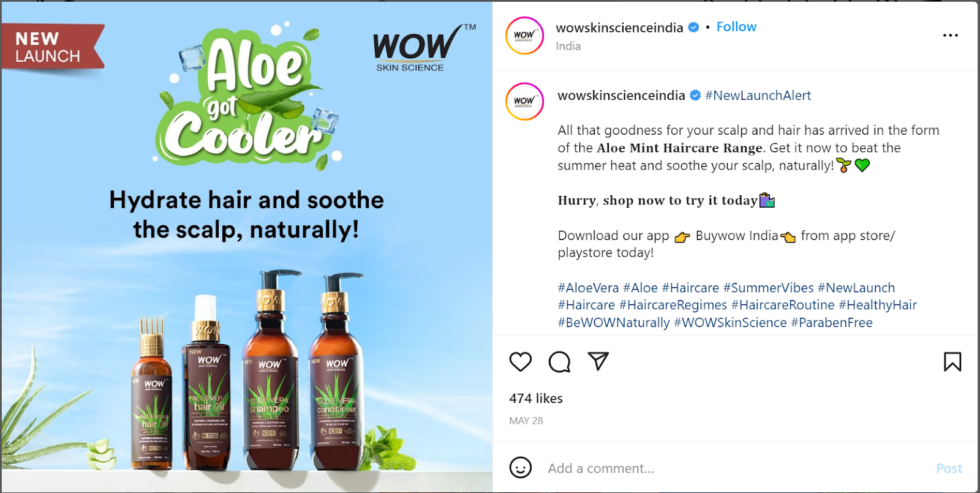Click the verified badge in post header
Screen dimensions: 980x493
pyautogui.click(x=694, y=28)
